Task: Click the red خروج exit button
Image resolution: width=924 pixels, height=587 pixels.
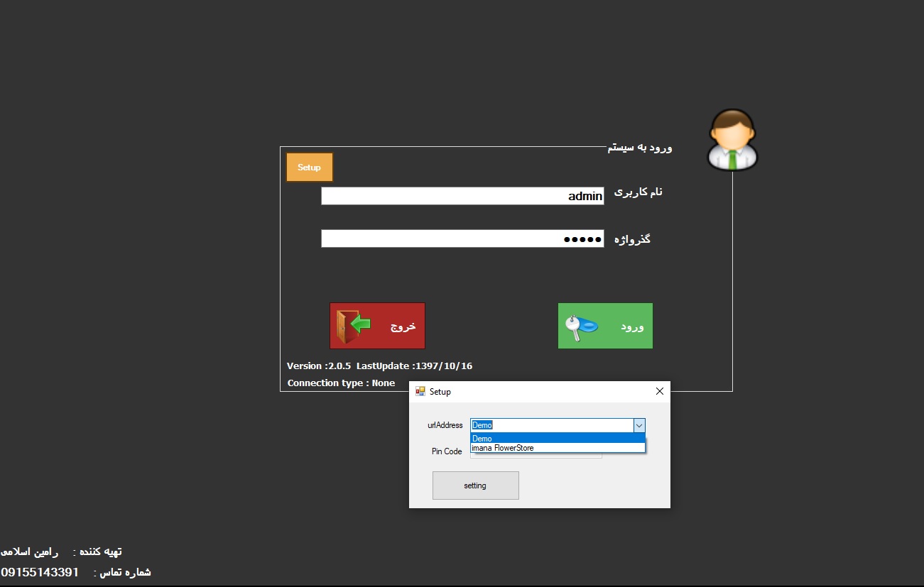Action: point(377,326)
